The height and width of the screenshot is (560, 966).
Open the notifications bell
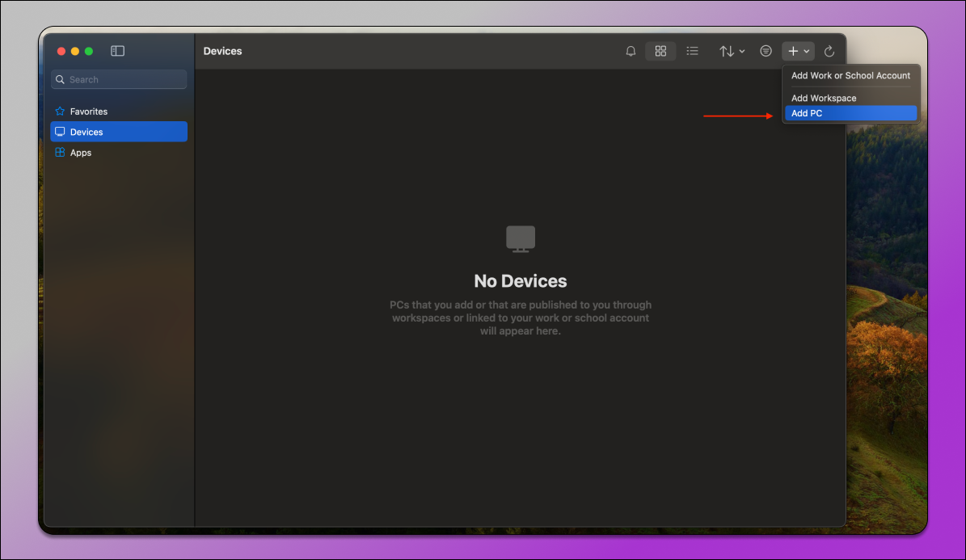tap(631, 51)
